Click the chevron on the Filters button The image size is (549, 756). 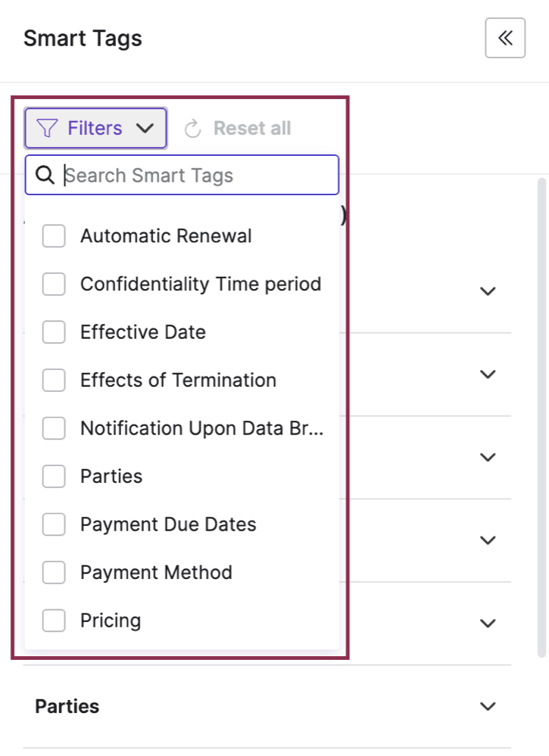(x=145, y=128)
